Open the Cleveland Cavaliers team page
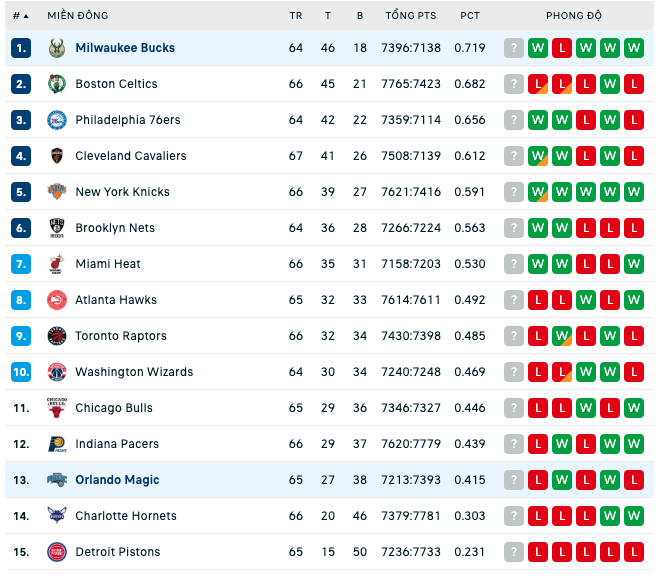The height and width of the screenshot is (576, 659). [x=131, y=156]
